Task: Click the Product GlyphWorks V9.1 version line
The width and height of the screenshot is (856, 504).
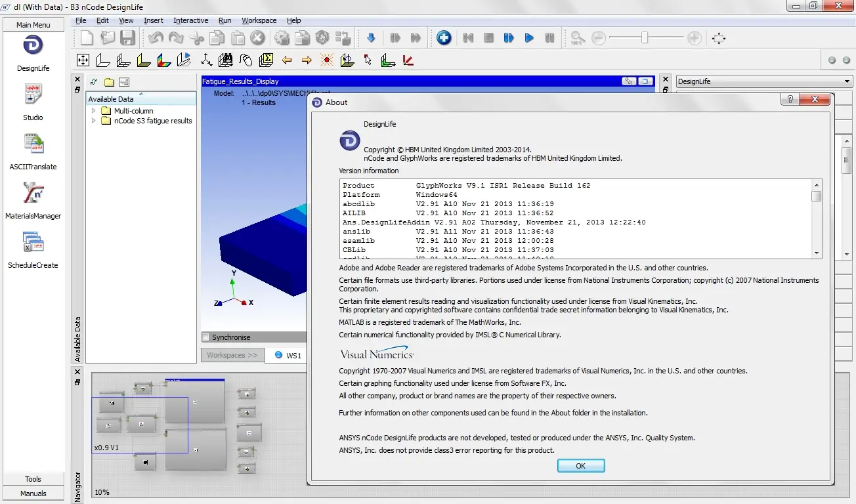Action: 467,185
